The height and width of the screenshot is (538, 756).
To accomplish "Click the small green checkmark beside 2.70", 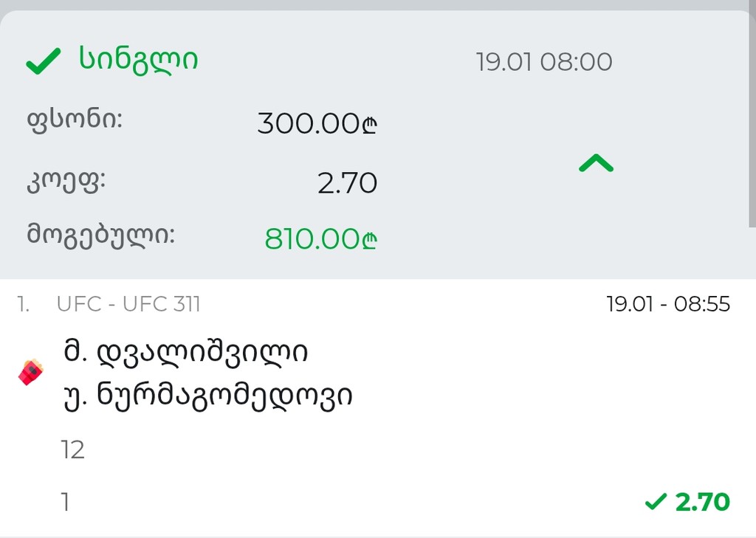I will (655, 503).
